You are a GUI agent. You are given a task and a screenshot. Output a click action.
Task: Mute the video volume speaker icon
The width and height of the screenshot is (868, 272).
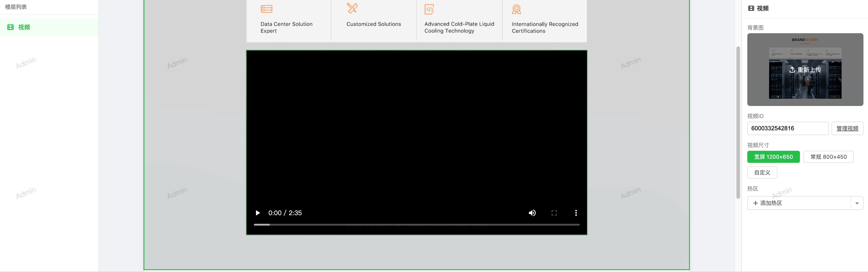532,213
